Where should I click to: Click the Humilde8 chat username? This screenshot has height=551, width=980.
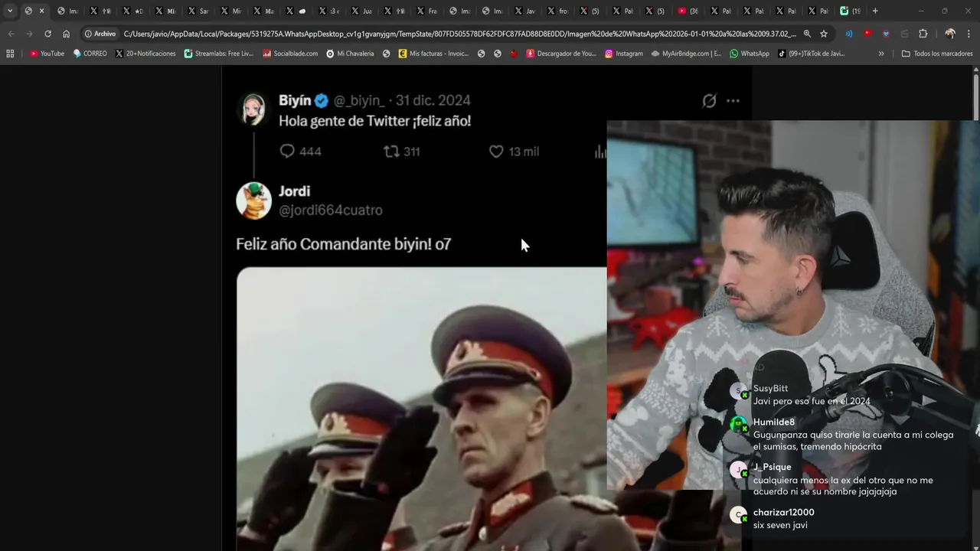point(774,422)
